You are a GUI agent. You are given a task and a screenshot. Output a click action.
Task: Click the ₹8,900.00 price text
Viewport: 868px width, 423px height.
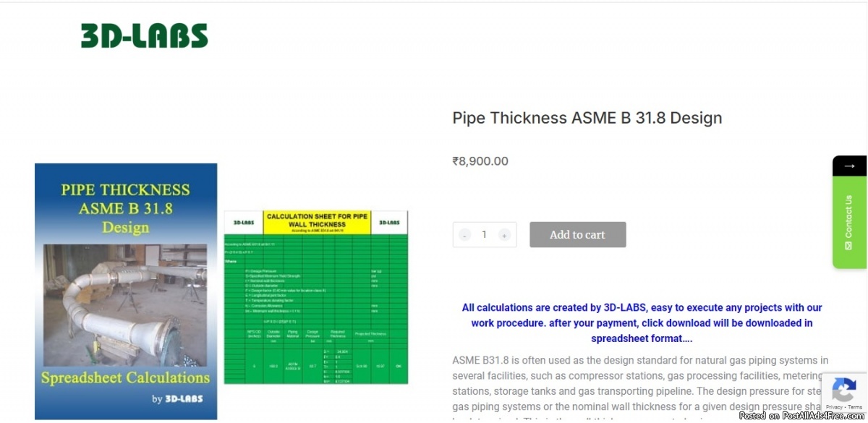pyautogui.click(x=480, y=161)
